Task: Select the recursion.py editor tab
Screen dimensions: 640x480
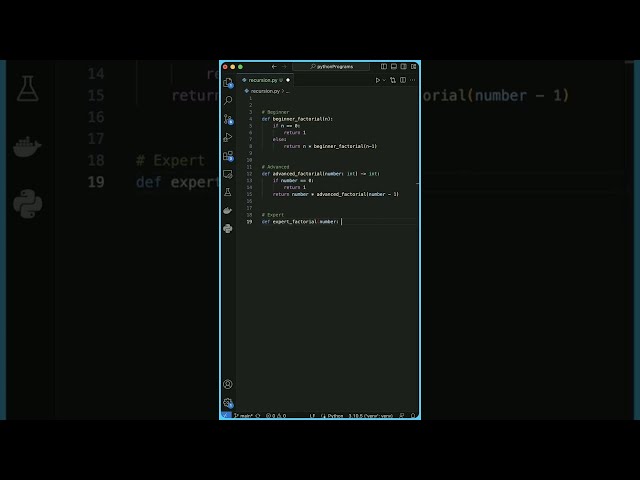Action: coord(265,80)
